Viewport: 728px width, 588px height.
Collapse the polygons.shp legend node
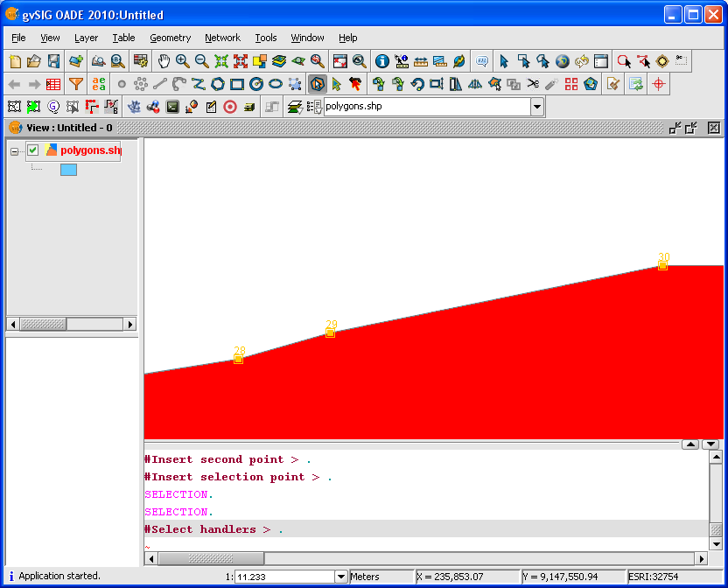(14, 150)
